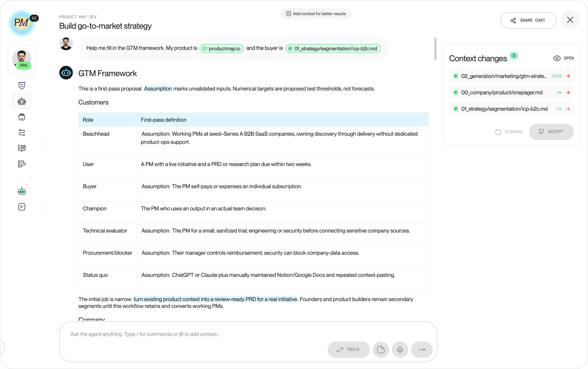Open the bucket/storage sidebar icon
This screenshot has height=369, width=588.
[22, 117]
